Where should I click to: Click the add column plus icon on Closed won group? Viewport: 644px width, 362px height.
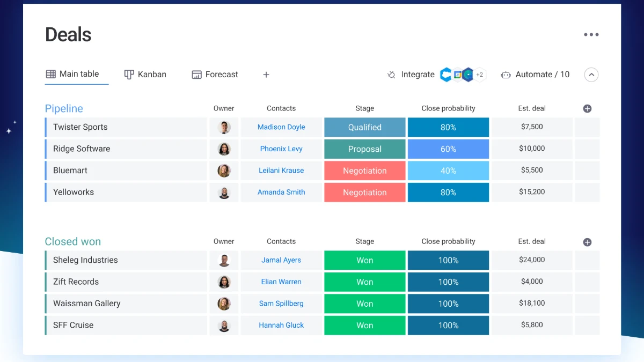[587, 241]
